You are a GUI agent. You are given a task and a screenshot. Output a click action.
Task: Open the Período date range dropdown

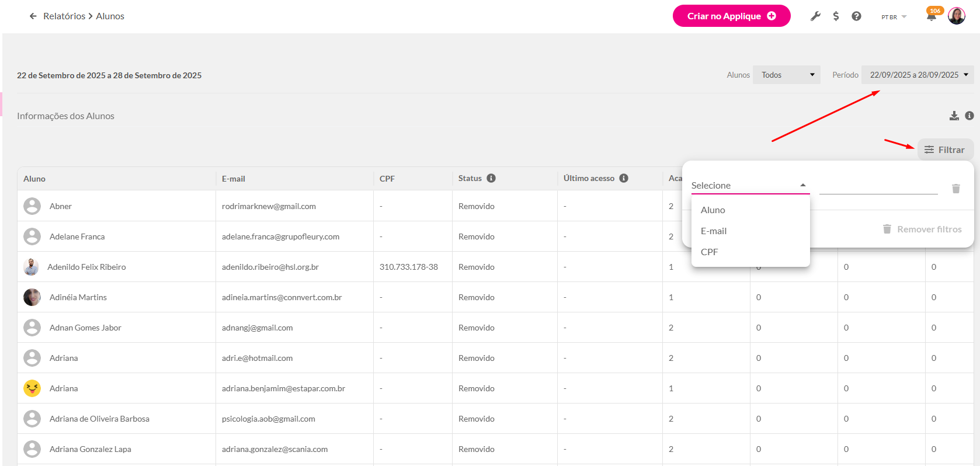coord(918,75)
